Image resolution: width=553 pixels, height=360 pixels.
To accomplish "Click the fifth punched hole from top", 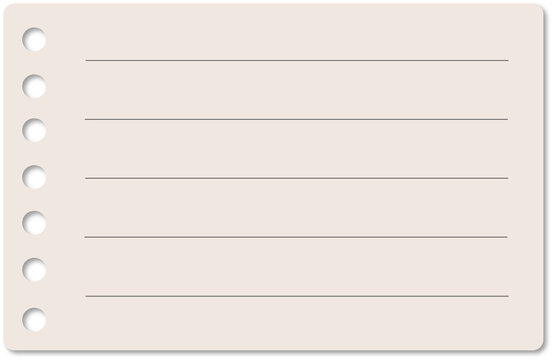I will pos(34,223).
